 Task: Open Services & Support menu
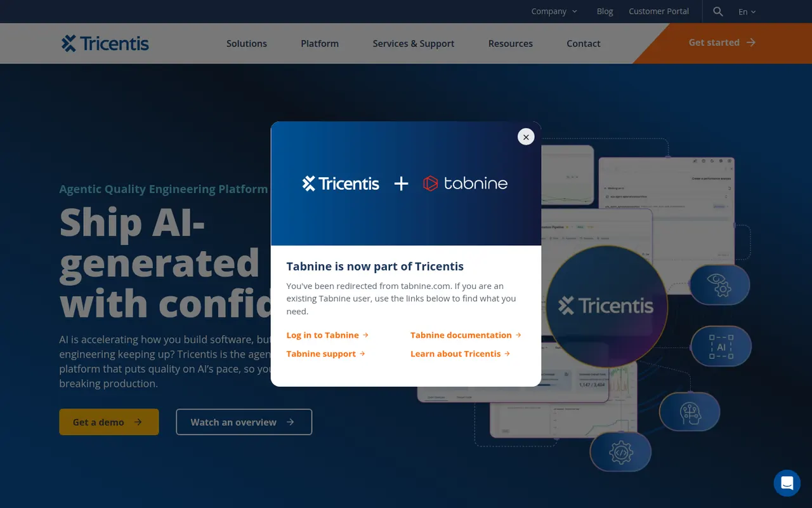point(414,44)
